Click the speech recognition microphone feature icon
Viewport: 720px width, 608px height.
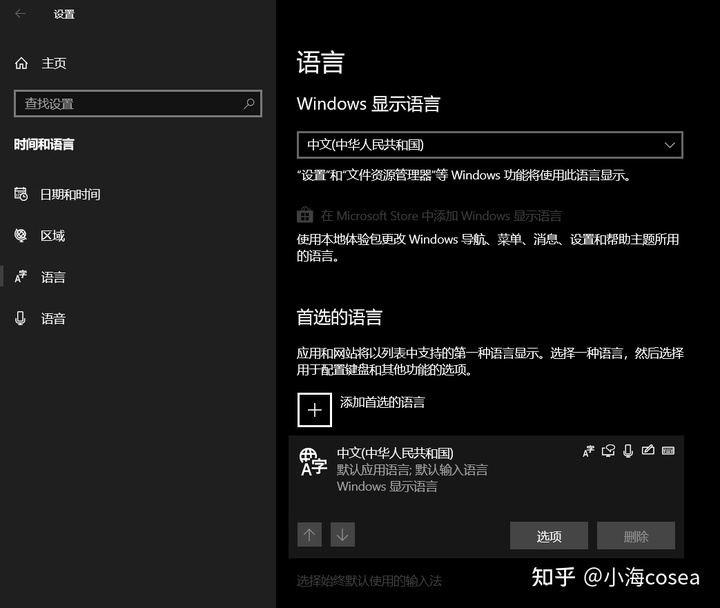[x=628, y=451]
